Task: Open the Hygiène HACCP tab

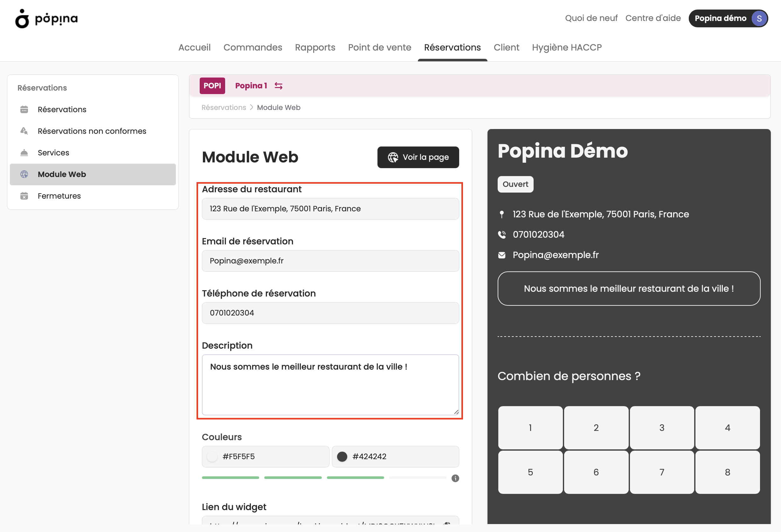Action: tap(567, 47)
